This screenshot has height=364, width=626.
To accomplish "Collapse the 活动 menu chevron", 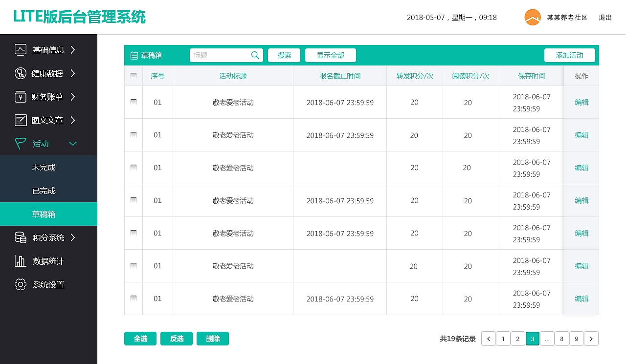I will coord(73,144).
